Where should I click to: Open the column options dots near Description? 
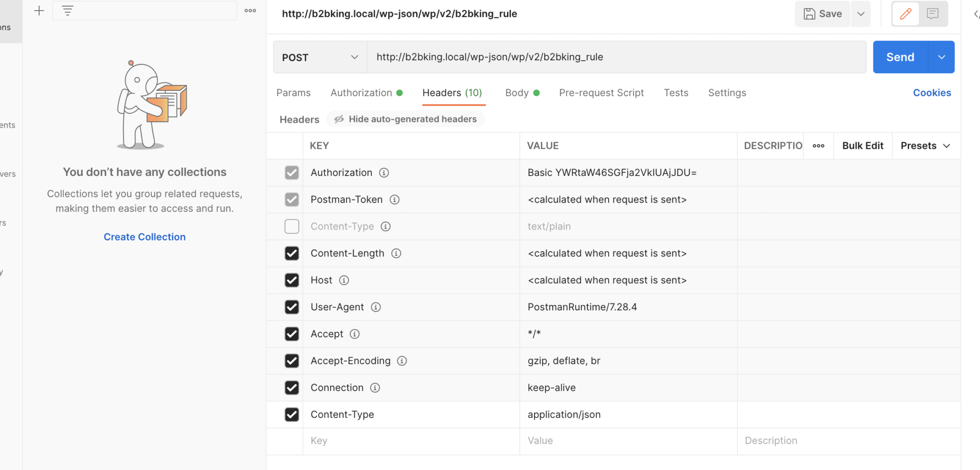[818, 146]
